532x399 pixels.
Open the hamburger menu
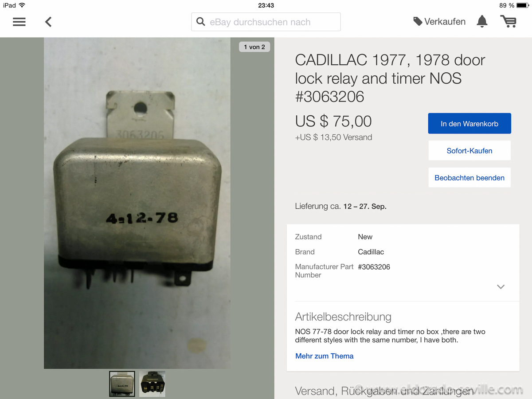click(x=19, y=22)
